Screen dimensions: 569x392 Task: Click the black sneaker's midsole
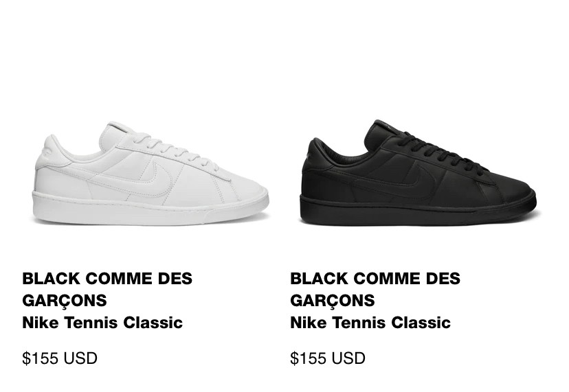[417, 209]
